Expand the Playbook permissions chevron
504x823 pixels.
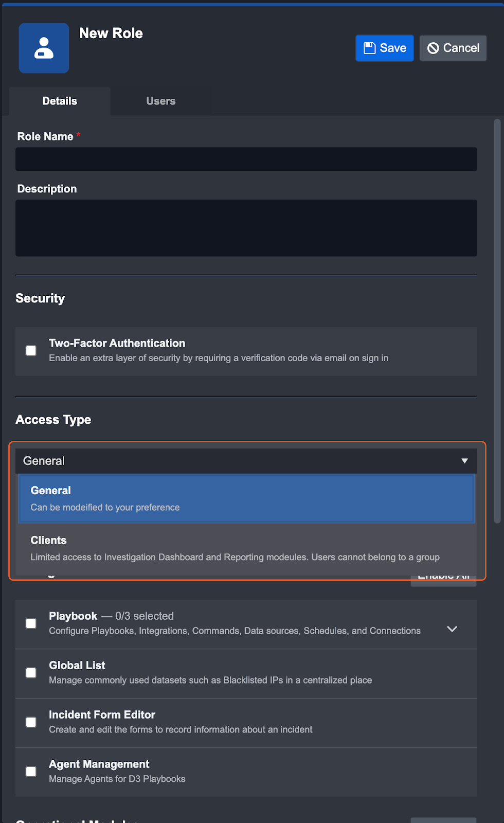click(x=452, y=629)
